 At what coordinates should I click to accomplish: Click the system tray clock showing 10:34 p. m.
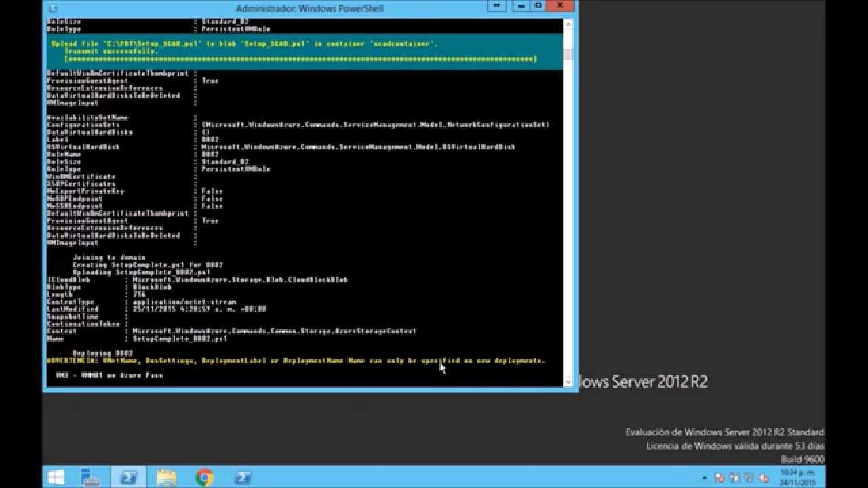(797, 477)
